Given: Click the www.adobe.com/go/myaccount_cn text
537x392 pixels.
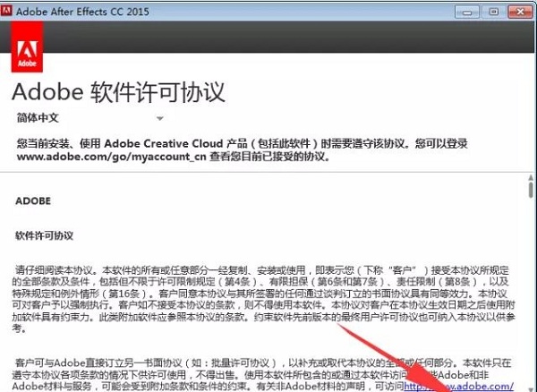Looking at the screenshot, I should click(x=111, y=157).
